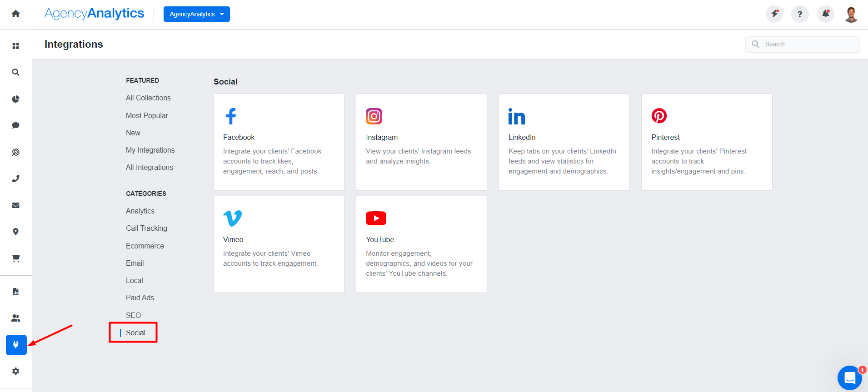Open the paid ads target icon

click(15, 152)
